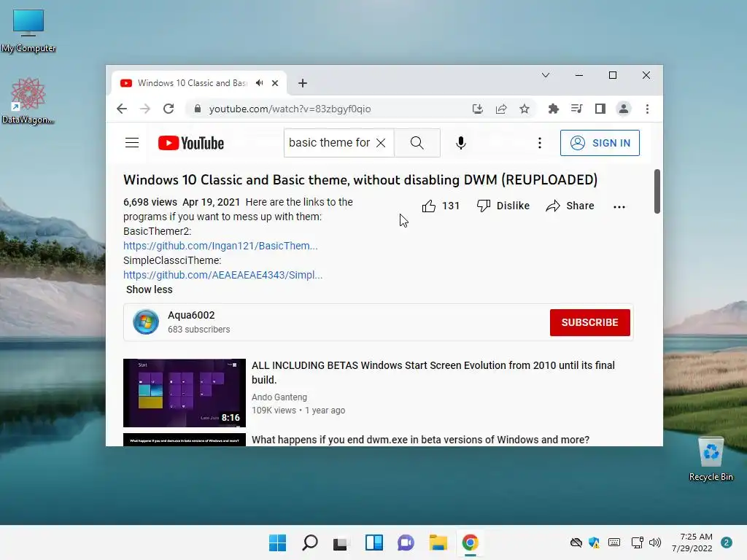747x560 pixels.
Task: Click the page vertical scrollbar thumb
Action: click(657, 192)
